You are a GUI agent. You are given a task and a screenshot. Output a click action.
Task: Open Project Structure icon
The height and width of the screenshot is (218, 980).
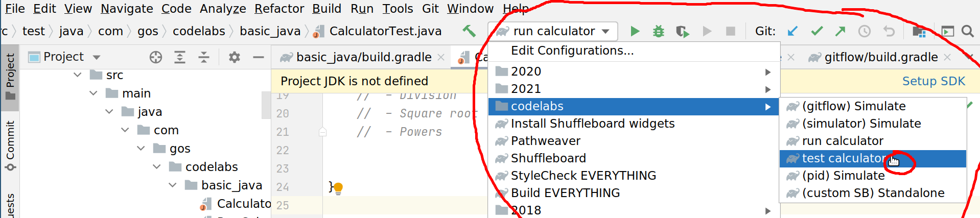(x=919, y=31)
